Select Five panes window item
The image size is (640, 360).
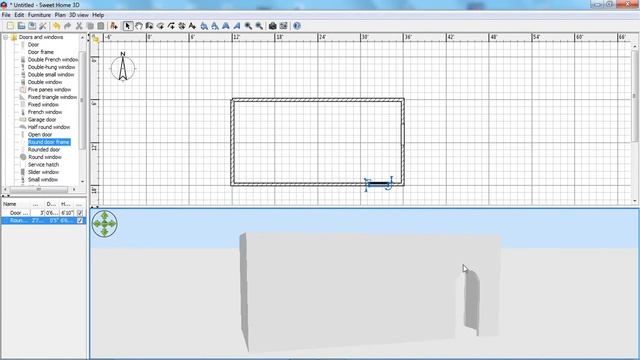click(49, 90)
